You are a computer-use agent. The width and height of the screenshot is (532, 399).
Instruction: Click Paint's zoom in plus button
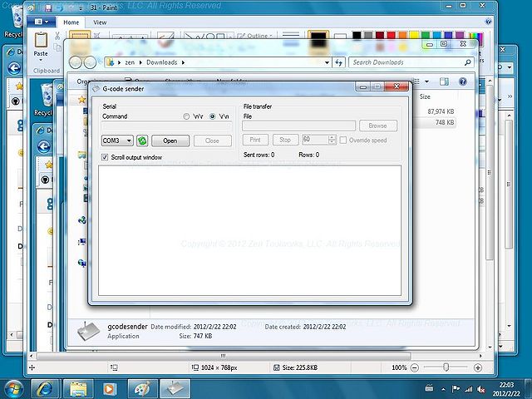(478, 367)
